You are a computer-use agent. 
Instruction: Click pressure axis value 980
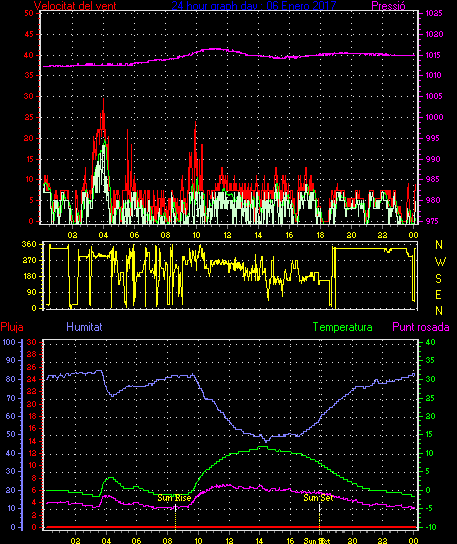point(433,200)
